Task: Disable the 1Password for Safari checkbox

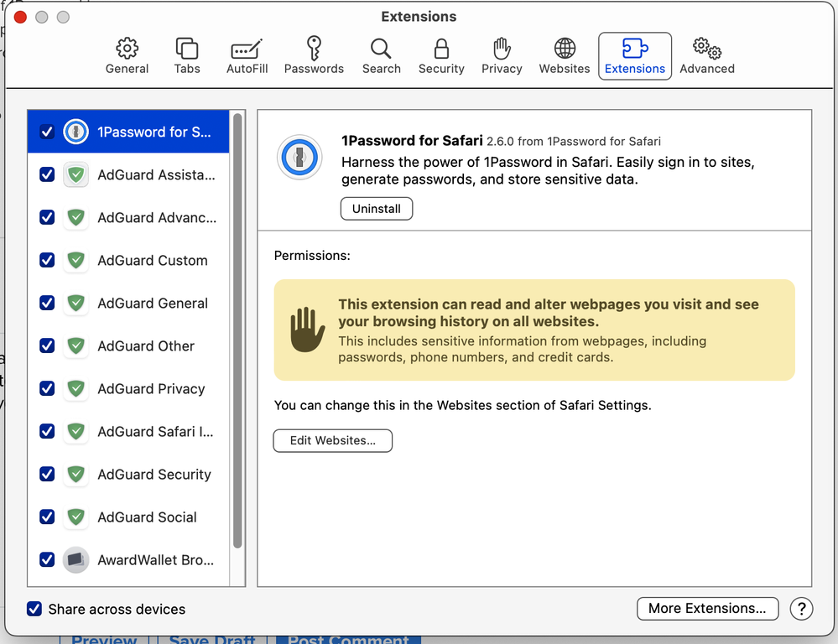Action: pyautogui.click(x=47, y=132)
